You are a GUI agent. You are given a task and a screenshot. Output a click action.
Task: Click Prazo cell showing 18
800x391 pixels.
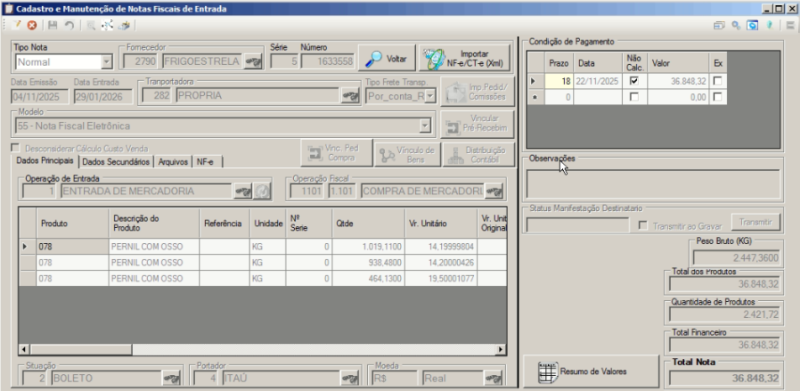[559, 81]
